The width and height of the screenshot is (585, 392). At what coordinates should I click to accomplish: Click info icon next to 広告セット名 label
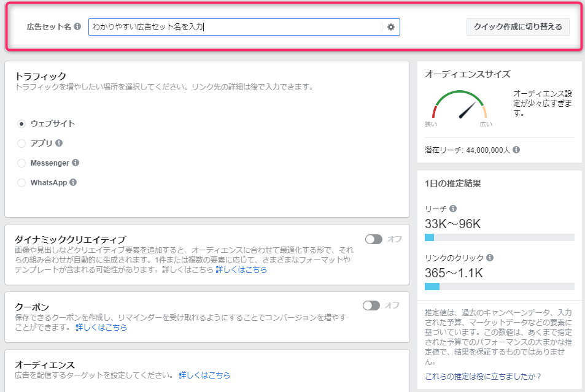coord(77,26)
